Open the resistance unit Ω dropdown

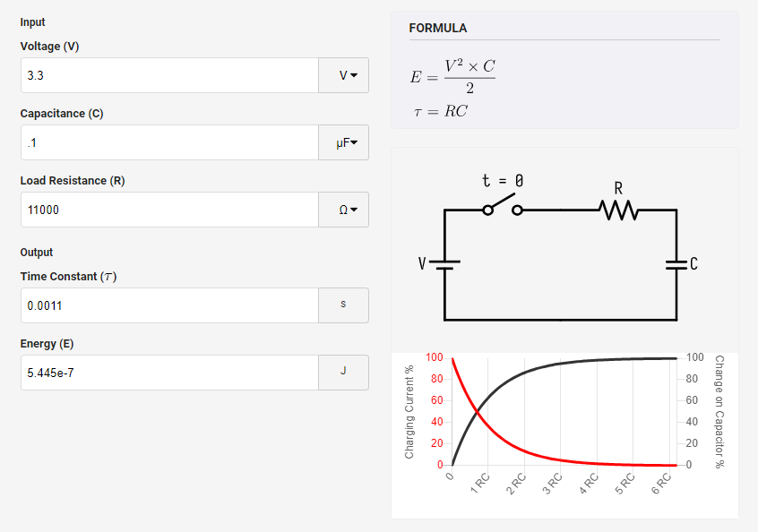(x=344, y=210)
